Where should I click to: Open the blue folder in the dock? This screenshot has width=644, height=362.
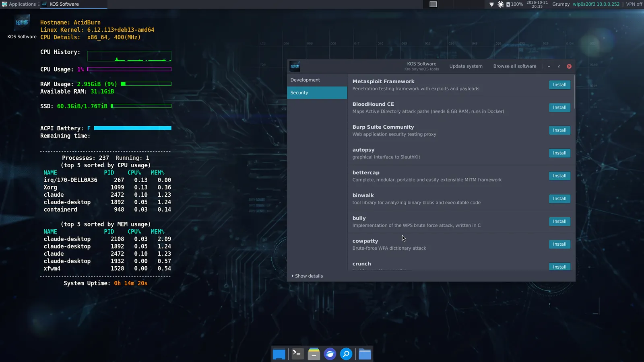click(x=365, y=354)
